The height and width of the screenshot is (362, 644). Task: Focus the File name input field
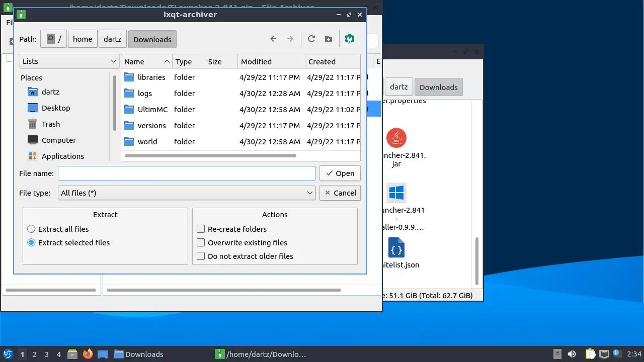[x=187, y=173]
